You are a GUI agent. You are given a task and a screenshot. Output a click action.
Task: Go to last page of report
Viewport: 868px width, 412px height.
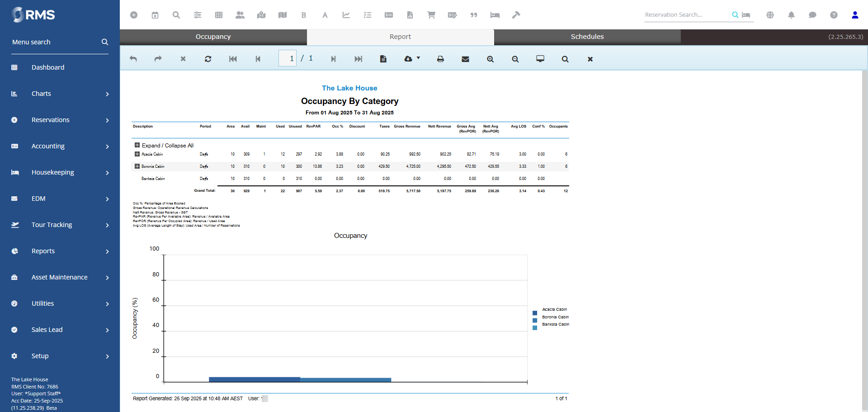pos(359,59)
